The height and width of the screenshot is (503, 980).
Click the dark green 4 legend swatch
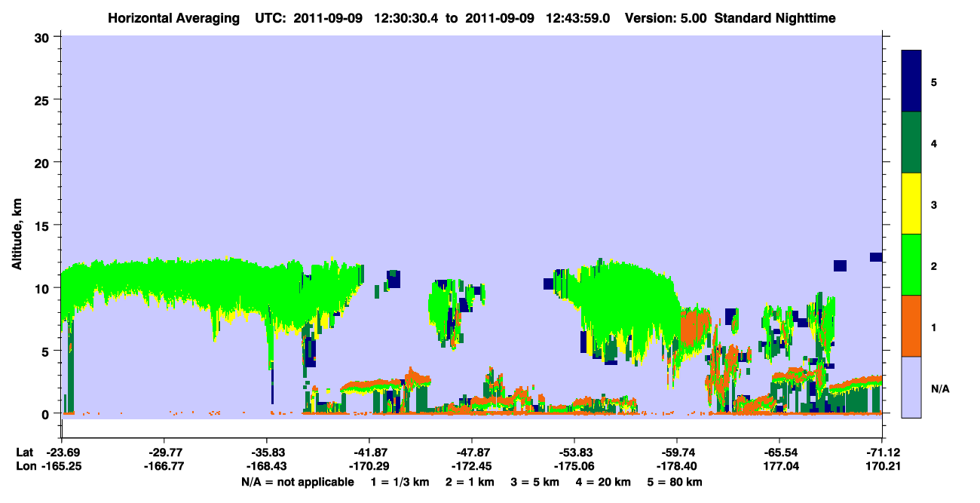point(911,143)
